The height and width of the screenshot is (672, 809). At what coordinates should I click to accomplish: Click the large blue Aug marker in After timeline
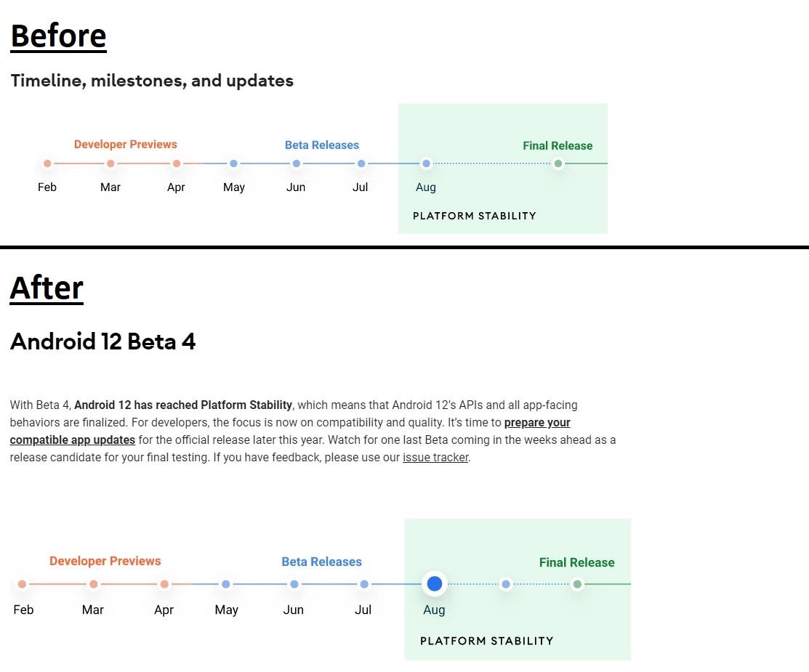click(x=435, y=584)
